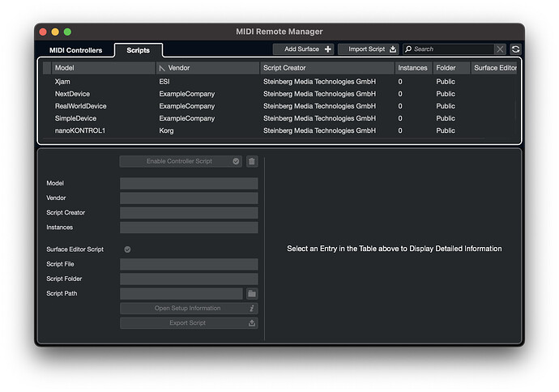The image size is (559, 392).
Task: Click the Instances detail field
Action: click(x=189, y=228)
